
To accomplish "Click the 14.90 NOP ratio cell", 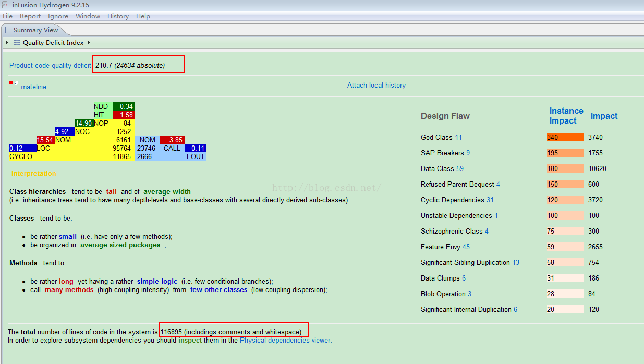I will point(84,123).
